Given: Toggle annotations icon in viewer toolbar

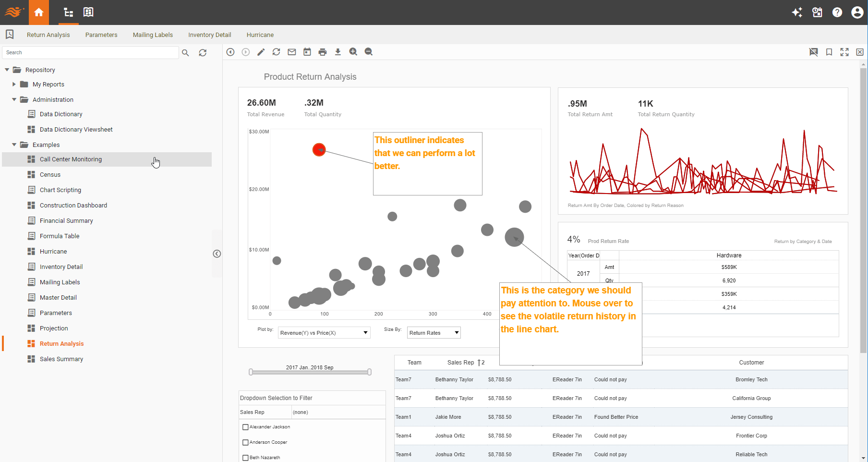Looking at the screenshot, I should tap(813, 52).
